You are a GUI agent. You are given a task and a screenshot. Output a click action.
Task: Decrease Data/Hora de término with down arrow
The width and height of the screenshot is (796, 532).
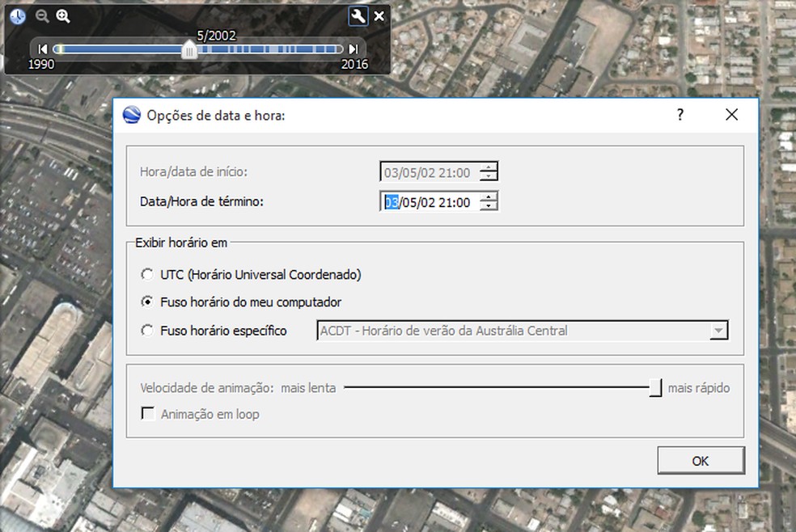pyautogui.click(x=489, y=206)
